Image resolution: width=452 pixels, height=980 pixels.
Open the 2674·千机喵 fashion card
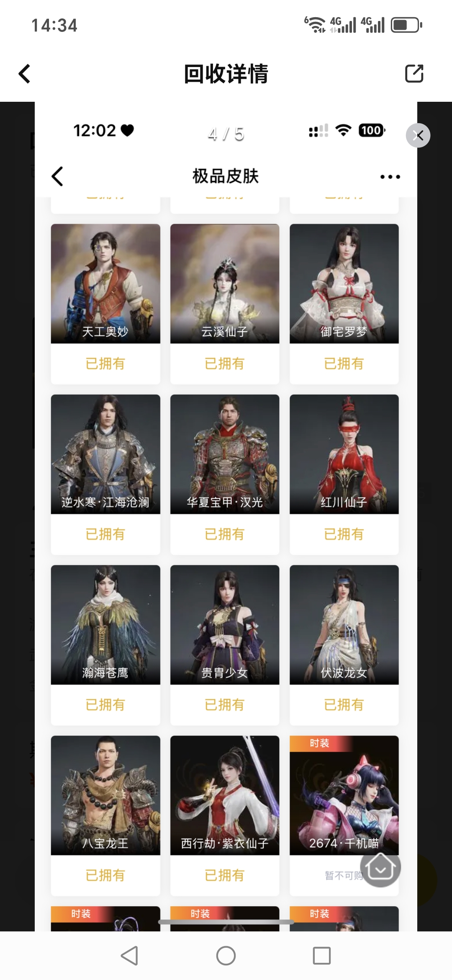coord(344,815)
